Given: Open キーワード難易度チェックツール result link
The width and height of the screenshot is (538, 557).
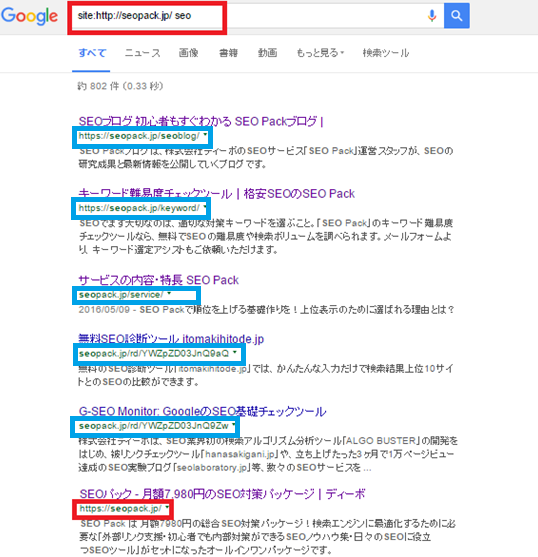Looking at the screenshot, I should pyautogui.click(x=216, y=194).
